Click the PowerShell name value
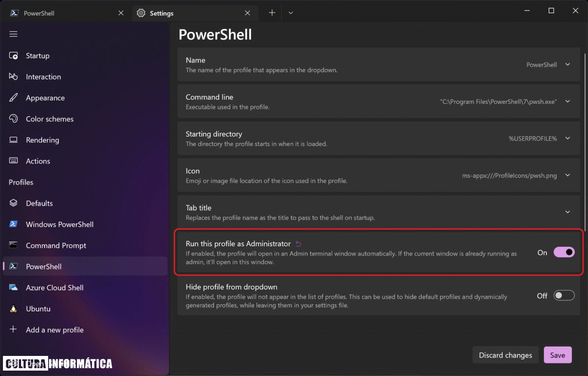 [541, 65]
